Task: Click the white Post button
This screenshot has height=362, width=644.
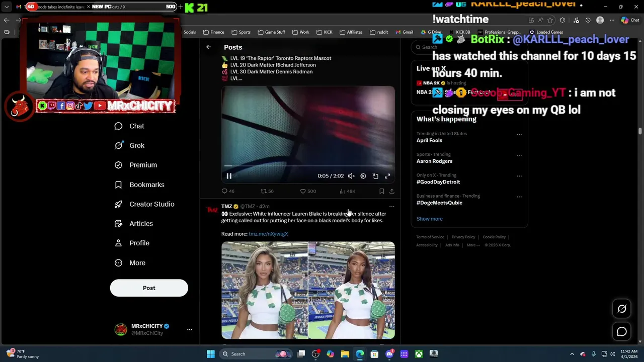Action: point(149,288)
